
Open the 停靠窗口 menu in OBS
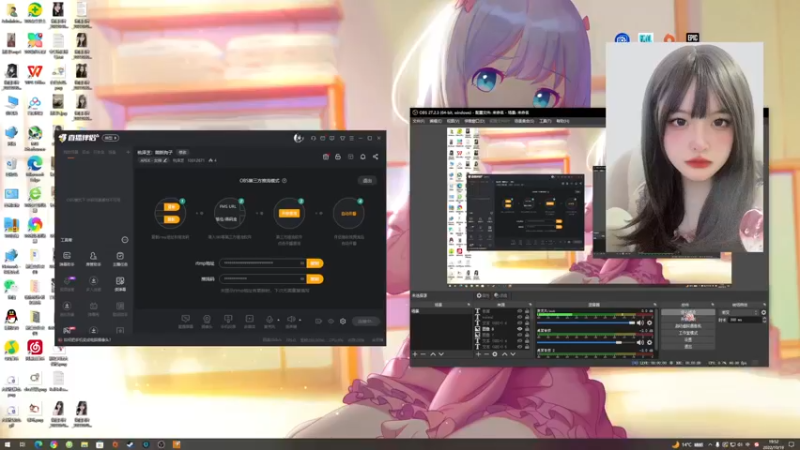[474, 121]
